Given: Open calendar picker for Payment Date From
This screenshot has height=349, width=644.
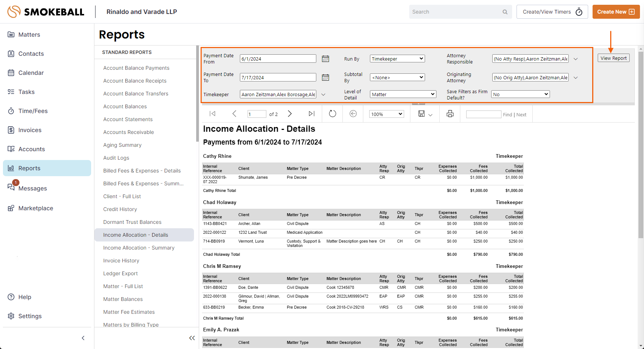Looking at the screenshot, I should [325, 59].
